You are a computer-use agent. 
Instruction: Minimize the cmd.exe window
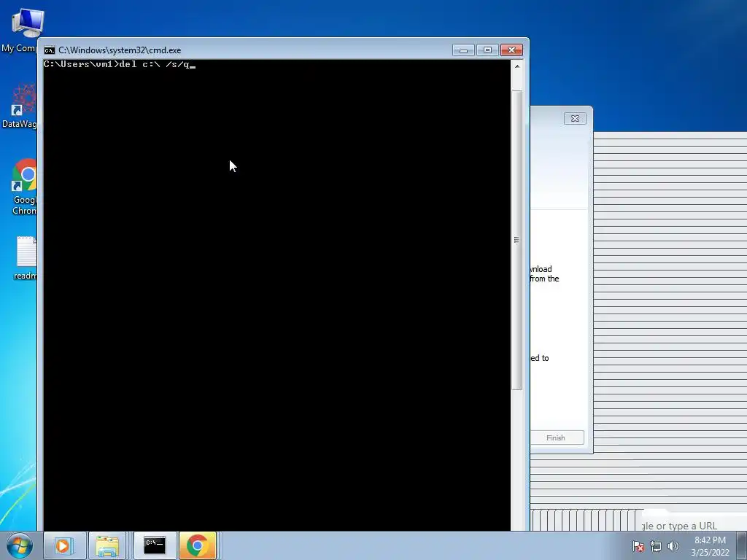pos(463,50)
